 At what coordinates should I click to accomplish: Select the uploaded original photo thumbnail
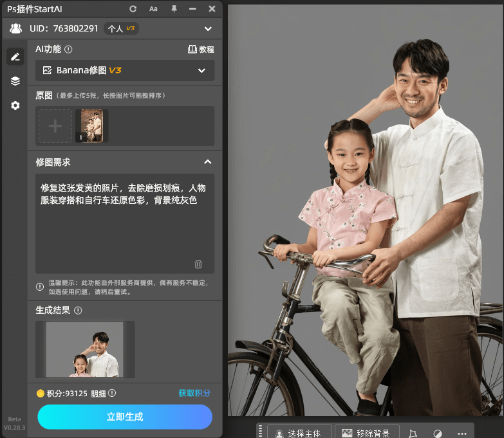[x=91, y=126]
